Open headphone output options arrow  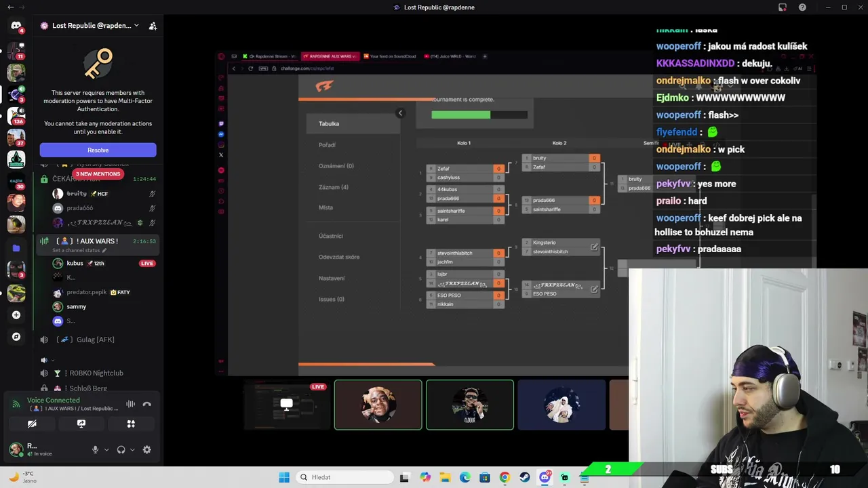pos(132,449)
